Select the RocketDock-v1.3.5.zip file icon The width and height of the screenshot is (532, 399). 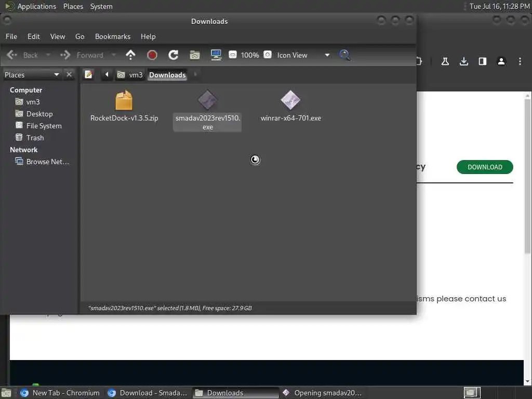point(124,100)
